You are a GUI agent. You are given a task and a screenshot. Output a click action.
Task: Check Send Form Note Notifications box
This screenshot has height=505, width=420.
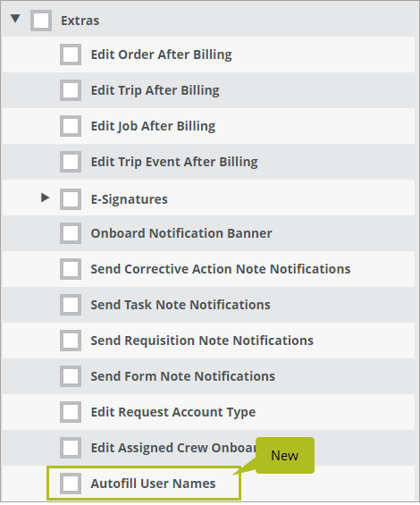[71, 376]
